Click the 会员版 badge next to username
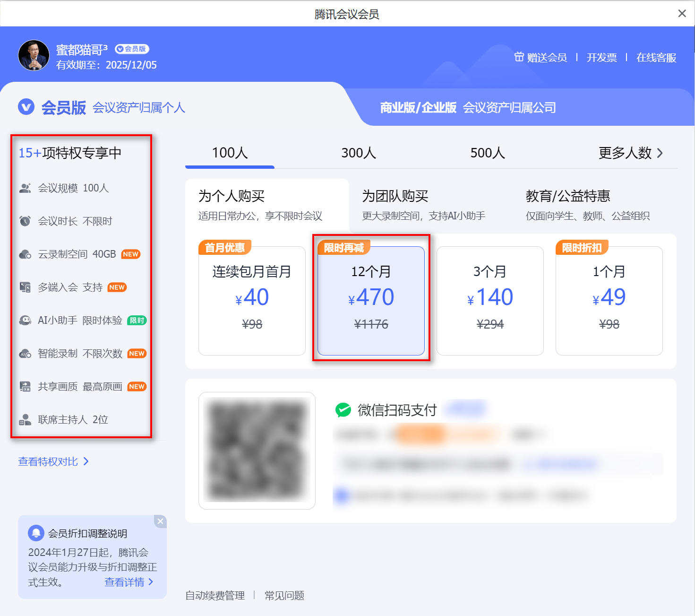The image size is (695, 616). [x=132, y=49]
